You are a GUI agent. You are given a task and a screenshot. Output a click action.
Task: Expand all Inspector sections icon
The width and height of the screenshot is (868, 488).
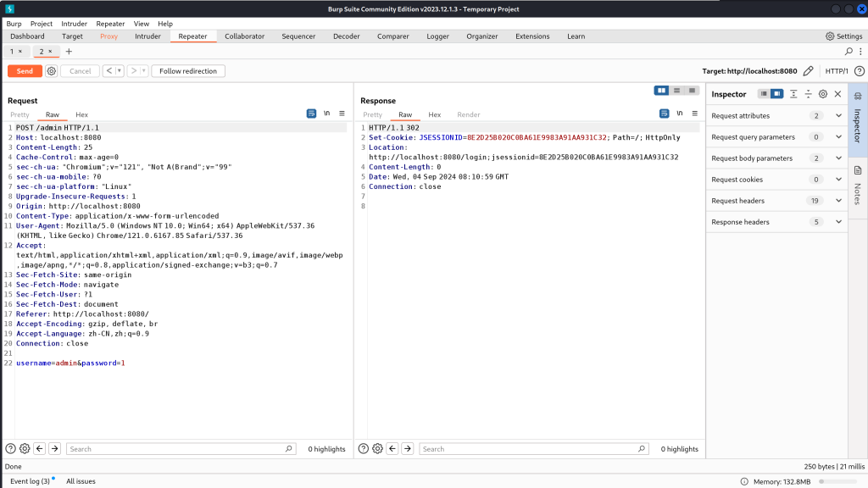(x=793, y=94)
